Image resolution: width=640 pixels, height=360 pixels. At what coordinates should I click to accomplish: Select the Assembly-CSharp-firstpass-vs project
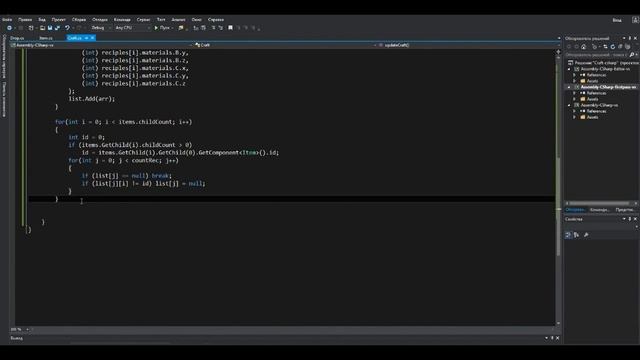tap(608, 87)
